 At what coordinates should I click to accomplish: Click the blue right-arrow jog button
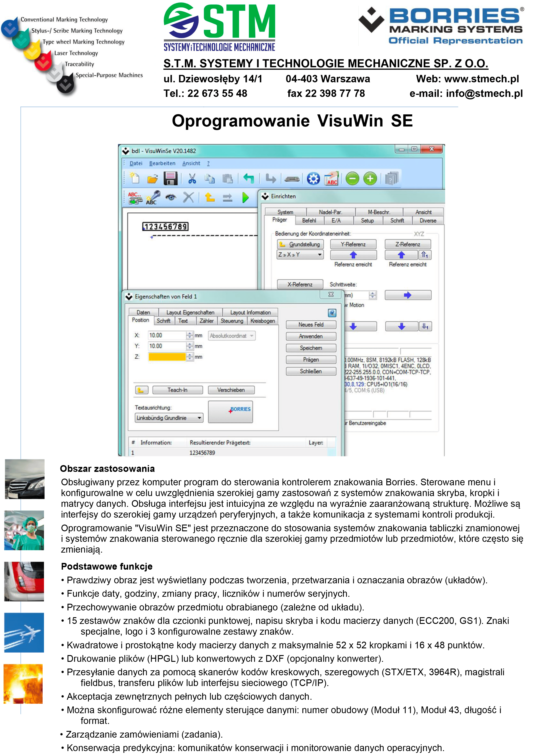(408, 295)
